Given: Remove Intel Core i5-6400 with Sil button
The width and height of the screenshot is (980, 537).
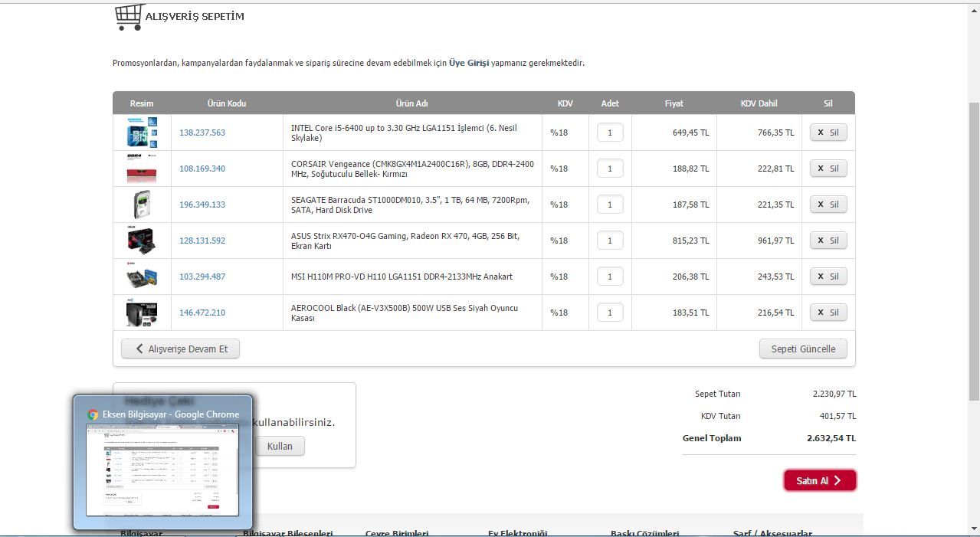Looking at the screenshot, I should (x=828, y=133).
